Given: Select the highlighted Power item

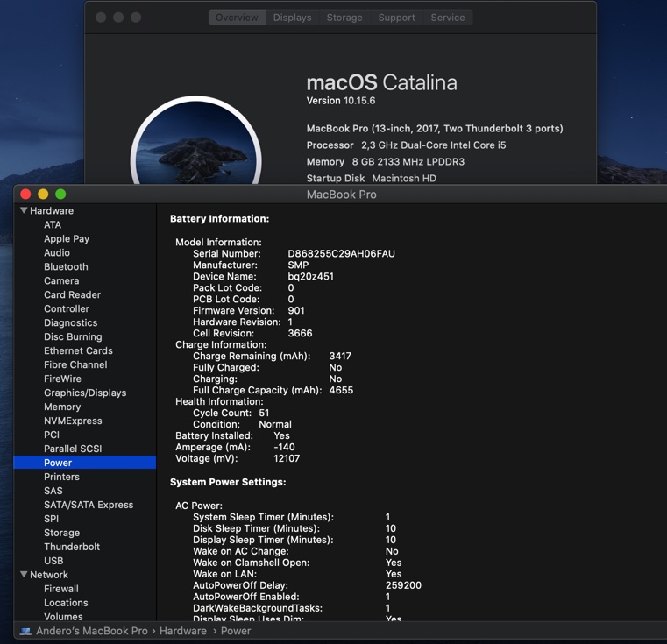Looking at the screenshot, I should [85, 463].
